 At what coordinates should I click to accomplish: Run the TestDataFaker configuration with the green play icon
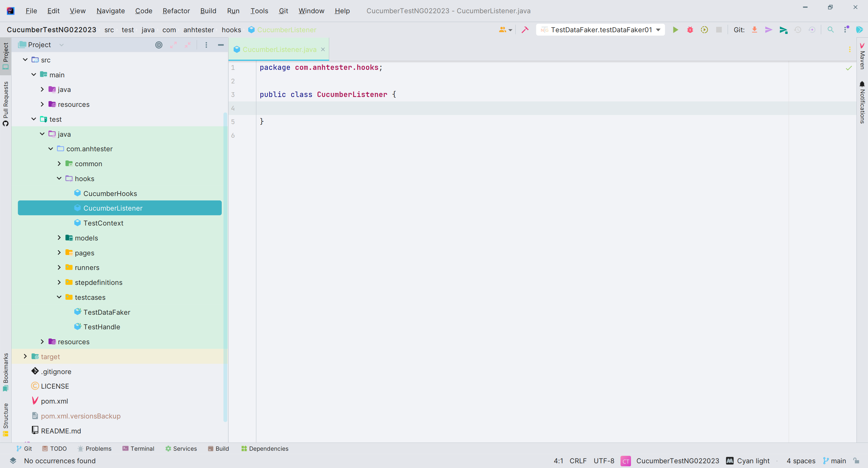(x=675, y=30)
